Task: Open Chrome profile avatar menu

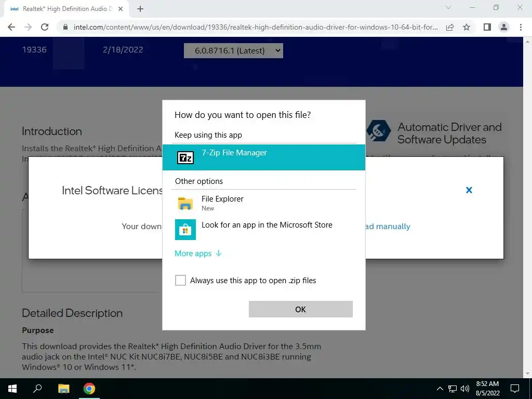Action: pos(504,27)
